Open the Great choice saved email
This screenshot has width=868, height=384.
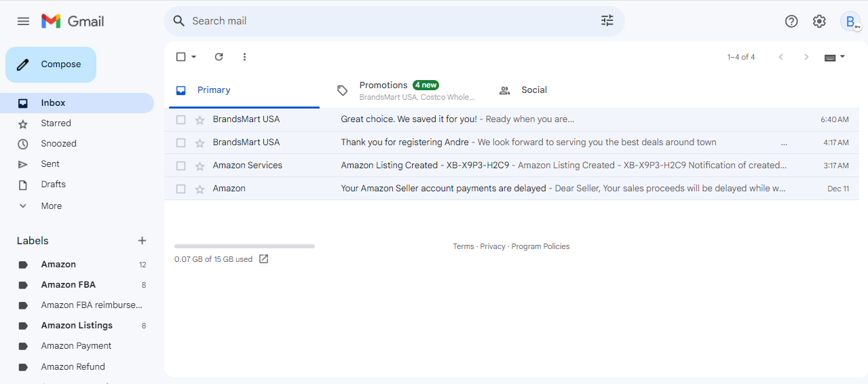[512, 119]
